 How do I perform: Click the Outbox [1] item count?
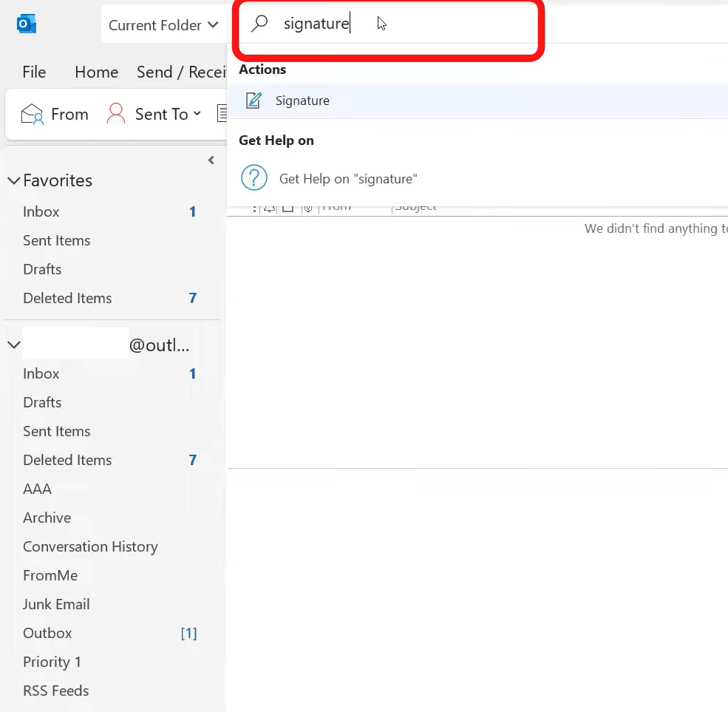tap(189, 633)
